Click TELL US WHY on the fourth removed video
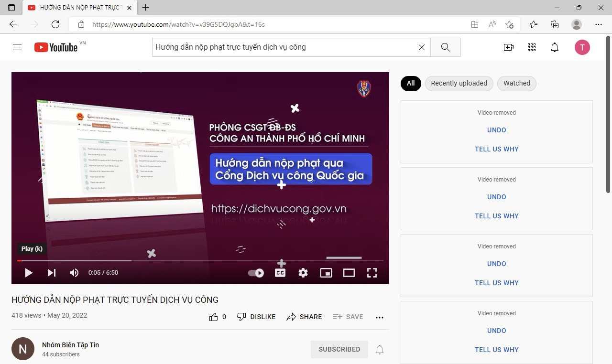 tap(497, 350)
